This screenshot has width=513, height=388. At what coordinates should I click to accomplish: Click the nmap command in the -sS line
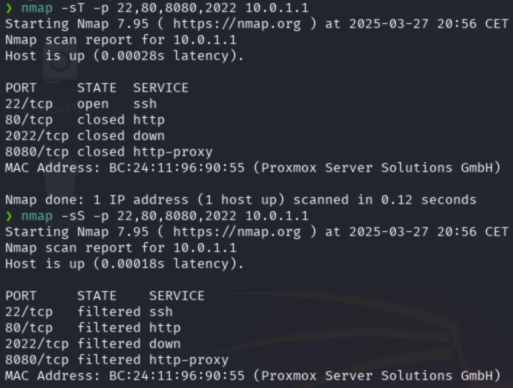(x=37, y=216)
